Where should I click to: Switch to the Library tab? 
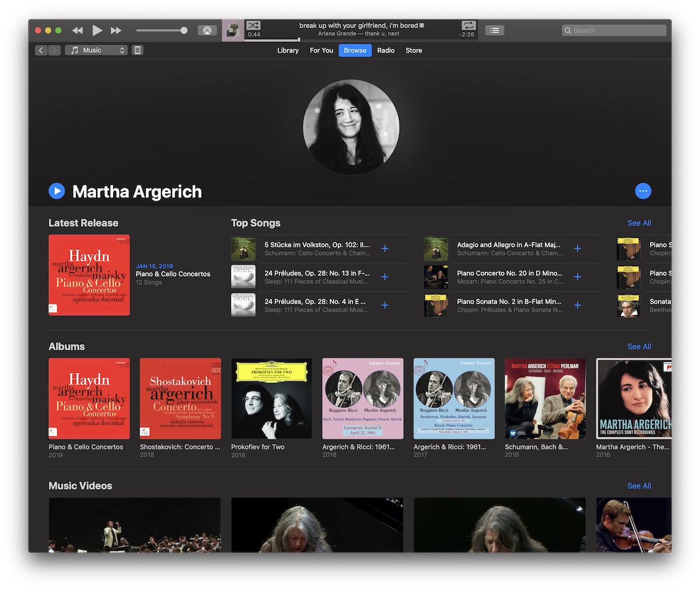pos(288,51)
